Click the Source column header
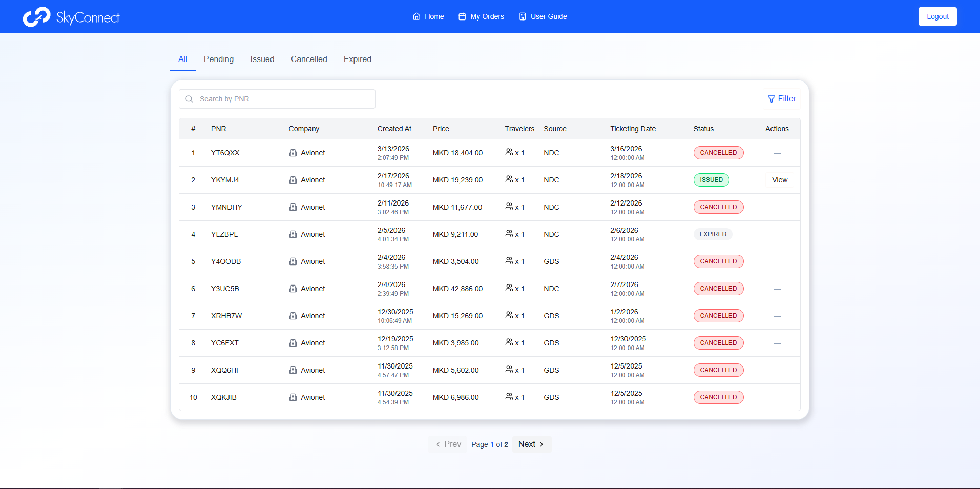The image size is (980, 489). pos(555,129)
